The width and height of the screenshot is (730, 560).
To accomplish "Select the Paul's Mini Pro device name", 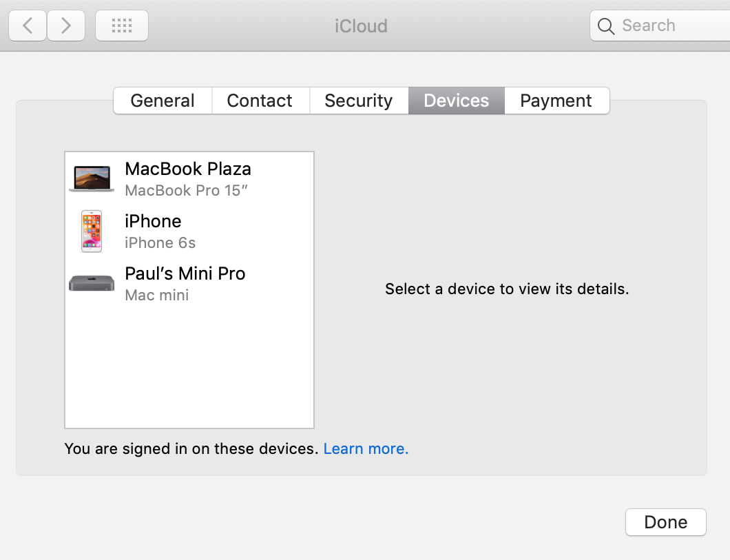I will 185,273.
